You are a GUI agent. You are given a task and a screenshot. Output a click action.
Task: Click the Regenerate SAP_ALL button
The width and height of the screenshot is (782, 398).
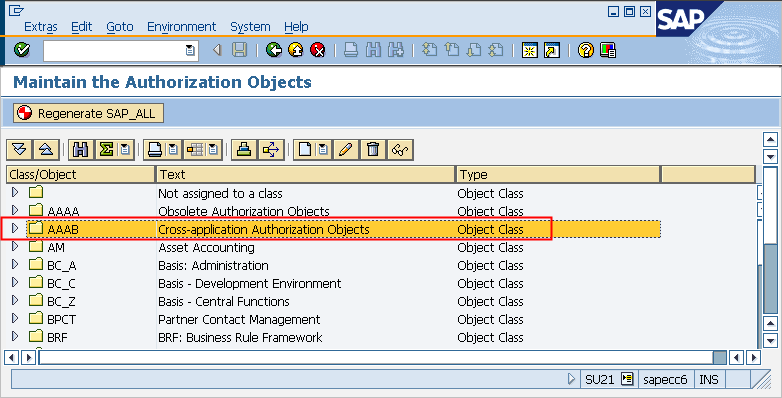88,113
